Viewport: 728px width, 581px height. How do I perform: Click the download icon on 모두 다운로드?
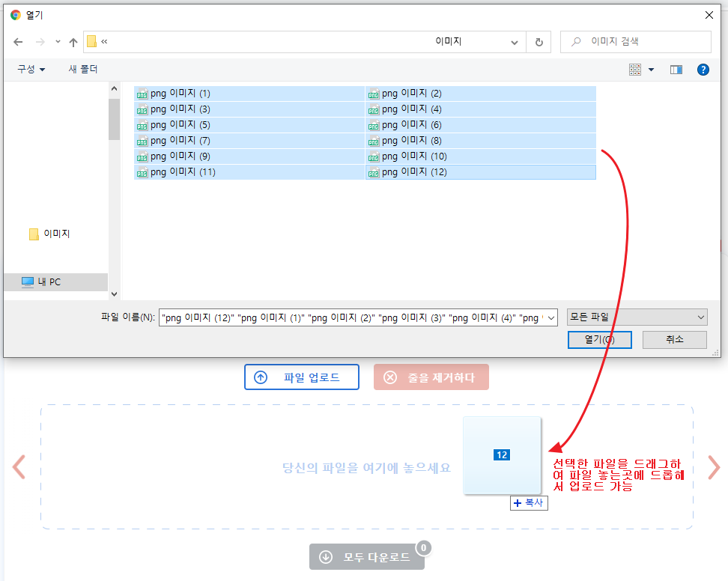[x=326, y=556]
